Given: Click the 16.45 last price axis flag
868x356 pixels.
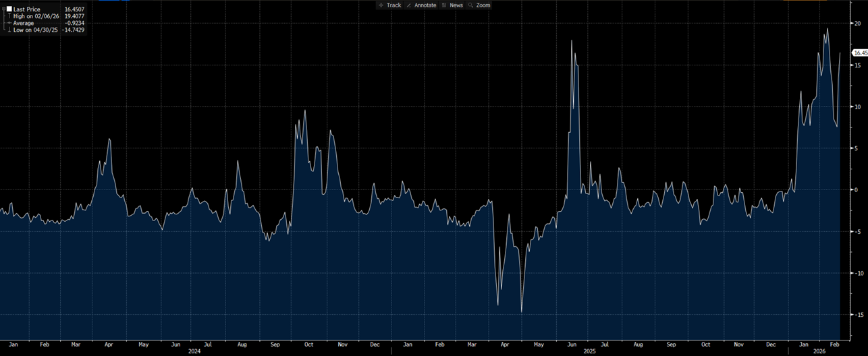Looking at the screenshot, I should (x=859, y=53).
